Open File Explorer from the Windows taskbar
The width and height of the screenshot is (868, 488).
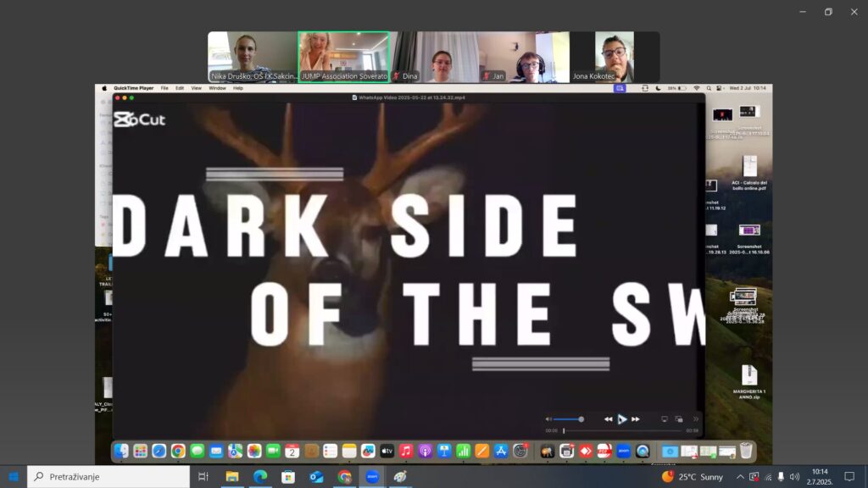[232, 476]
